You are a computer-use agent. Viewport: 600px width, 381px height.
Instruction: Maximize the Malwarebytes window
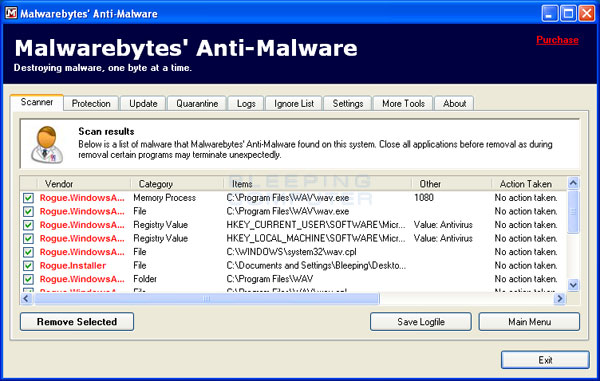click(x=568, y=14)
